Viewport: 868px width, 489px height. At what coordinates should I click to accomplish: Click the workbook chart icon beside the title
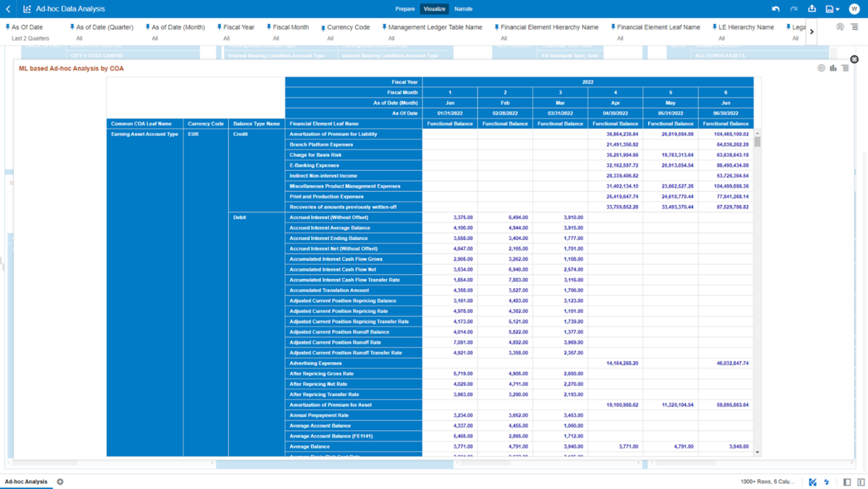[x=27, y=9]
